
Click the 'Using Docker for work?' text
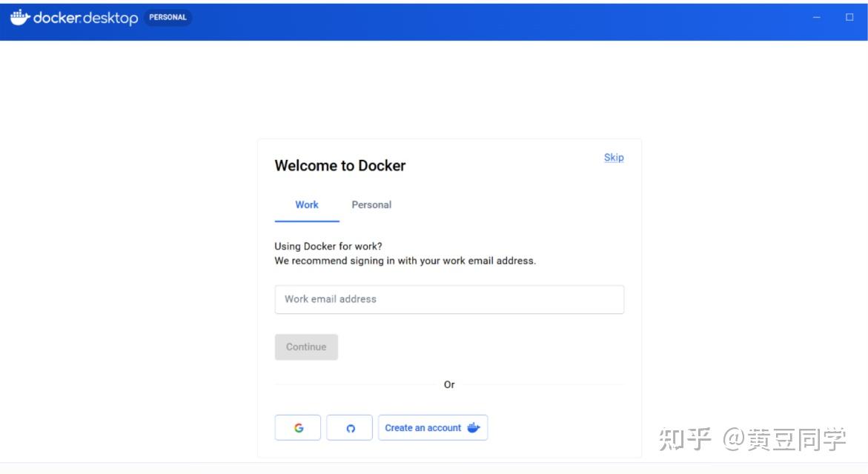pyautogui.click(x=328, y=246)
